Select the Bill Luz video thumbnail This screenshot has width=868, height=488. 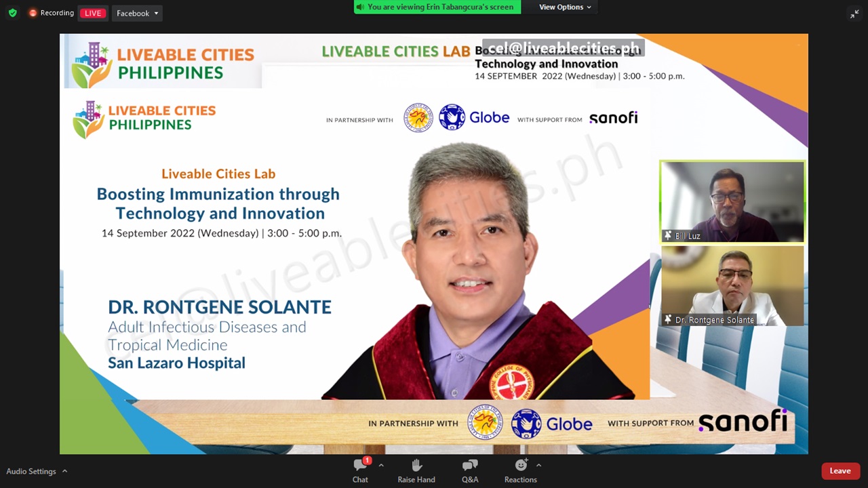732,200
